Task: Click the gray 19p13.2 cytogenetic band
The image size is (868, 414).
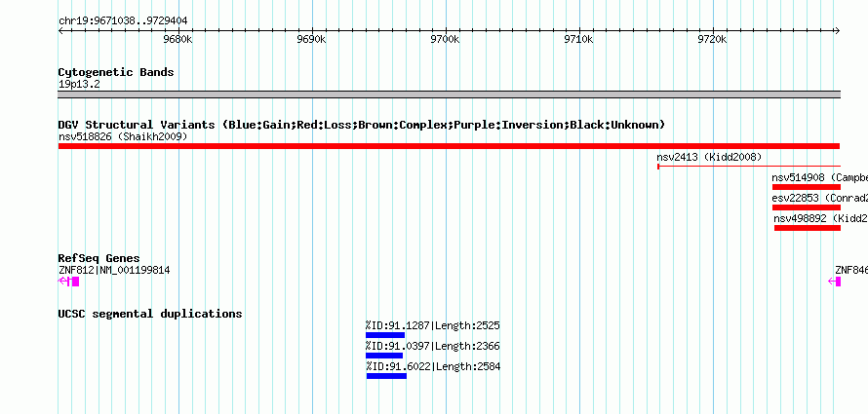Action: pyautogui.click(x=449, y=94)
